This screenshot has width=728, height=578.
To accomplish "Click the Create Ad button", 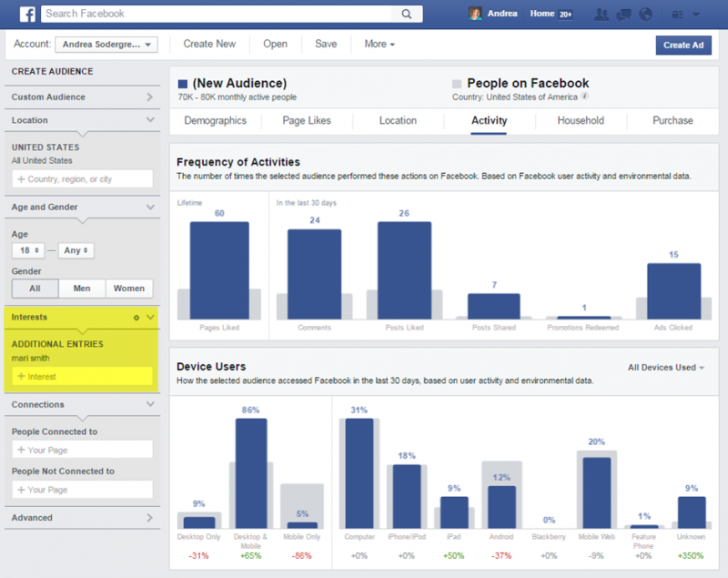I will (683, 44).
